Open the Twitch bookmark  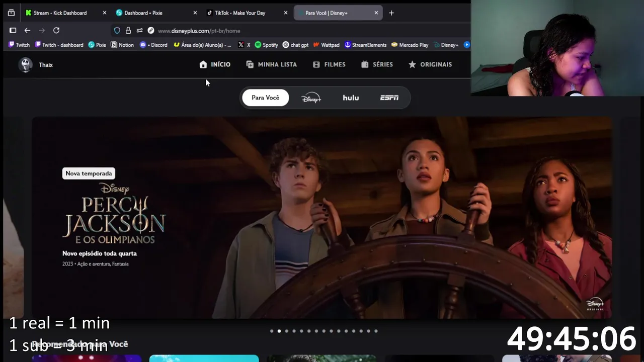(19, 45)
